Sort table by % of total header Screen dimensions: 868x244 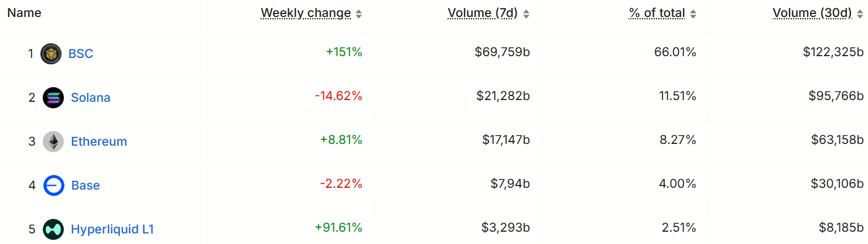657,13
